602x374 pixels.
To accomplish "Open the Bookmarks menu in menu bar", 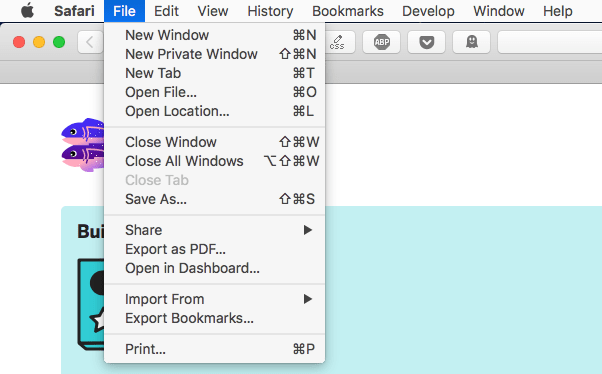I will pos(347,11).
